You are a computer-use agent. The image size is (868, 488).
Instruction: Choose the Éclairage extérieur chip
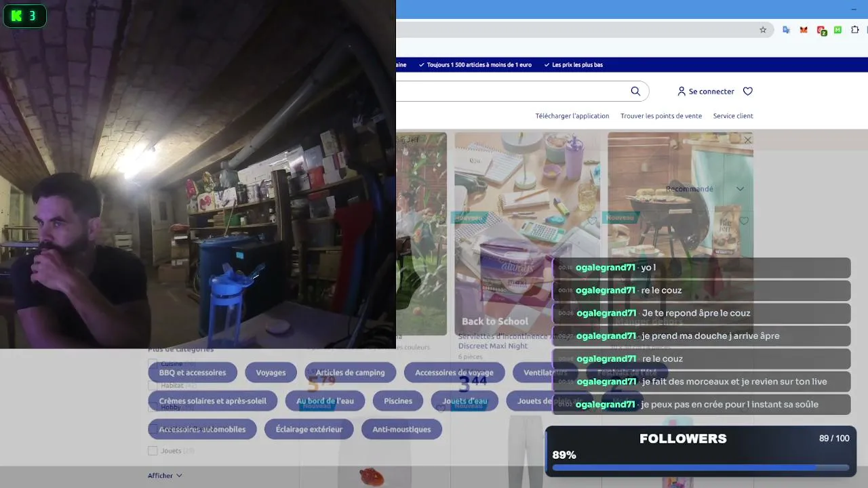pos(309,430)
